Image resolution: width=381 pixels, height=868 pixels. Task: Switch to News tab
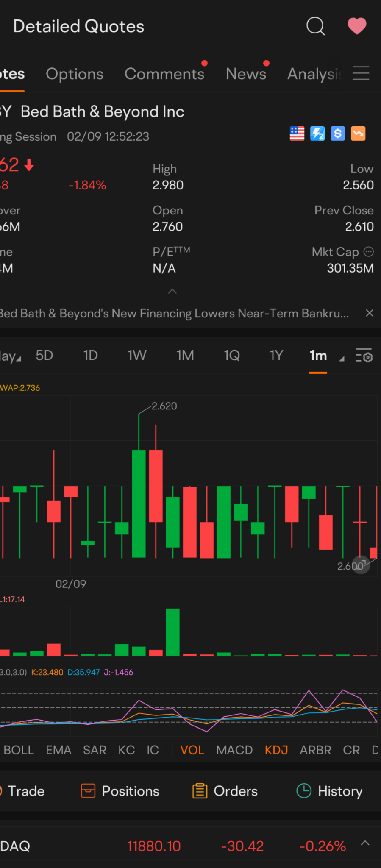point(246,74)
